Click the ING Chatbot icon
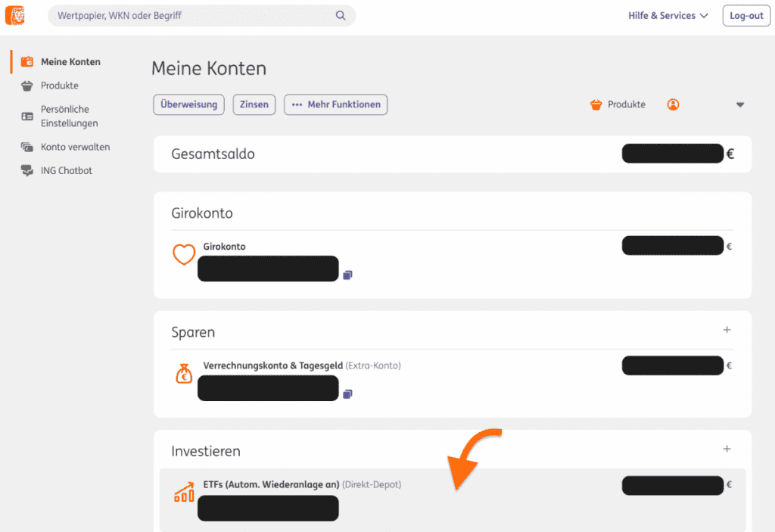Screen dimensions: 775x532 tap(26, 170)
